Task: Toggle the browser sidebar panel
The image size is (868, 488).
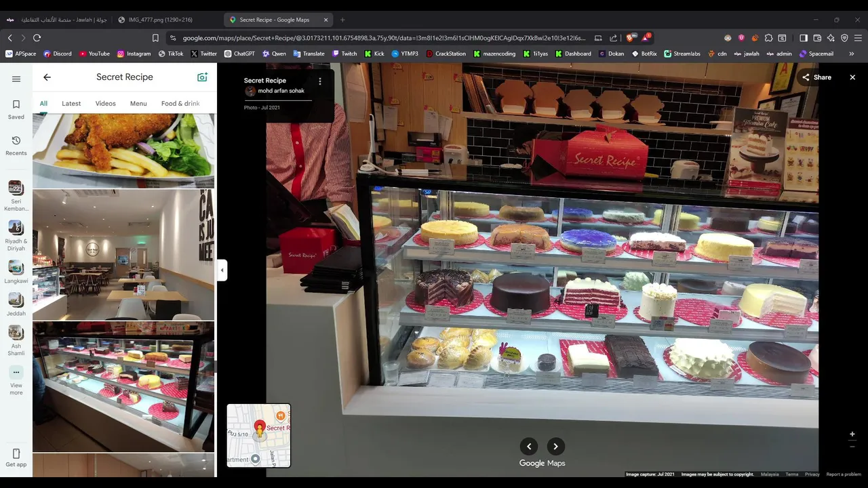Action: pos(804,38)
